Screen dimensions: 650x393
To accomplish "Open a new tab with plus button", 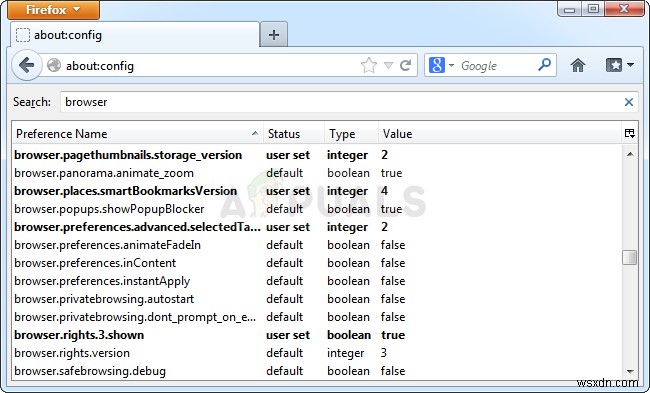I will pos(274,35).
